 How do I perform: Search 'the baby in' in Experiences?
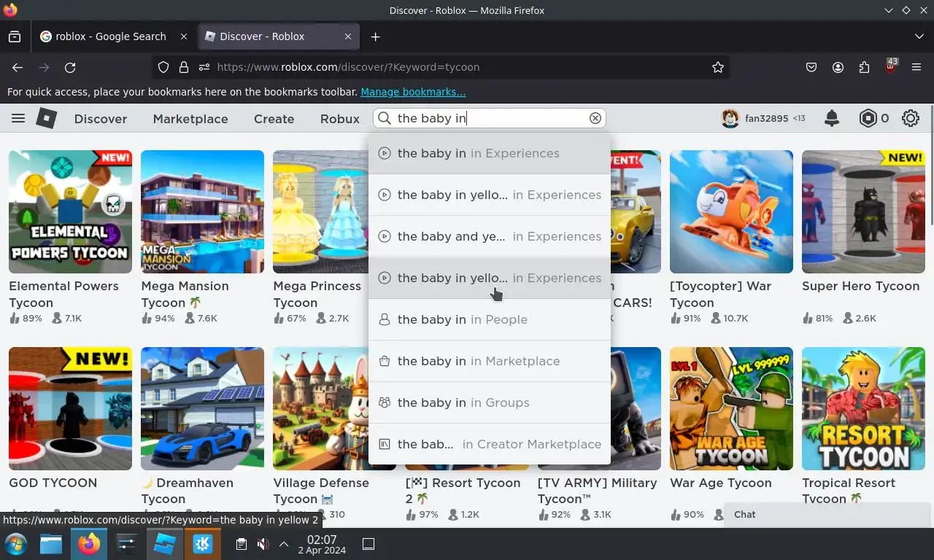tap(490, 153)
